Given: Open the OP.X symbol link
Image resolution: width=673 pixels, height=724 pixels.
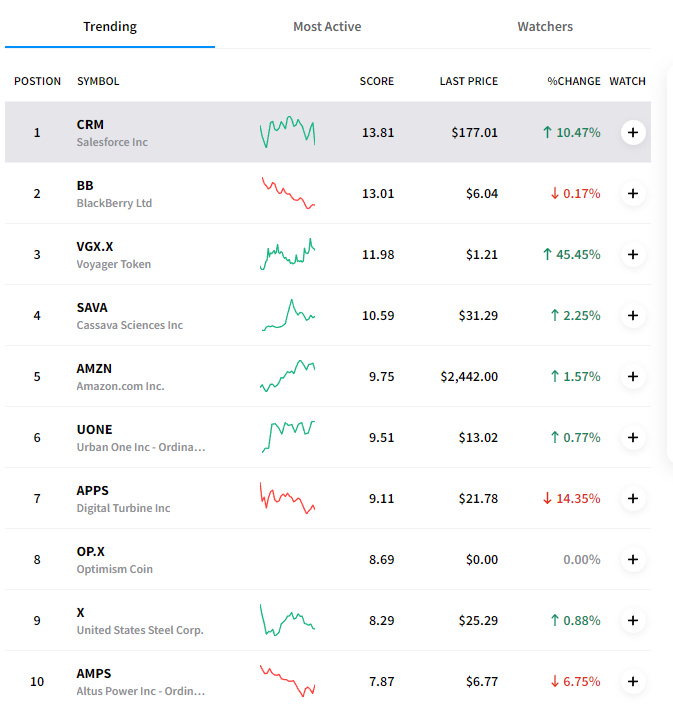Looking at the screenshot, I should [90, 551].
